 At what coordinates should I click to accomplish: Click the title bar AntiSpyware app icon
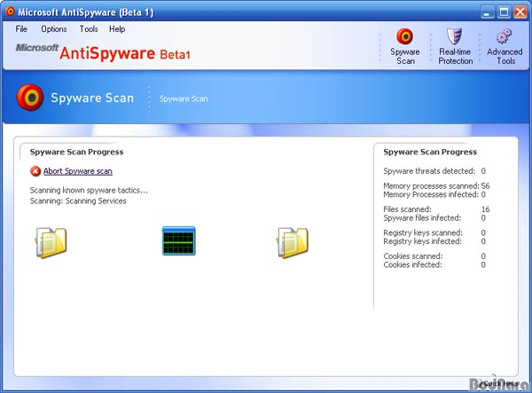click(10, 12)
